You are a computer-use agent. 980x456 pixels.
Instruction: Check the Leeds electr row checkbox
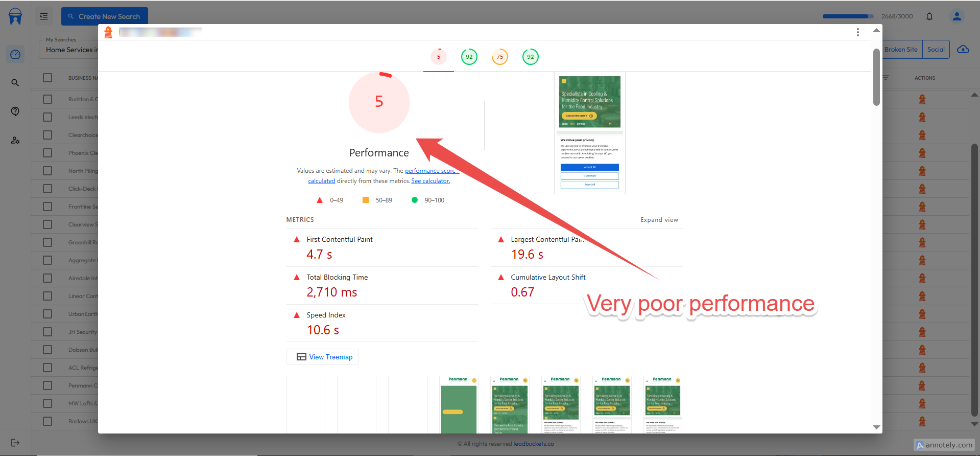(x=47, y=117)
